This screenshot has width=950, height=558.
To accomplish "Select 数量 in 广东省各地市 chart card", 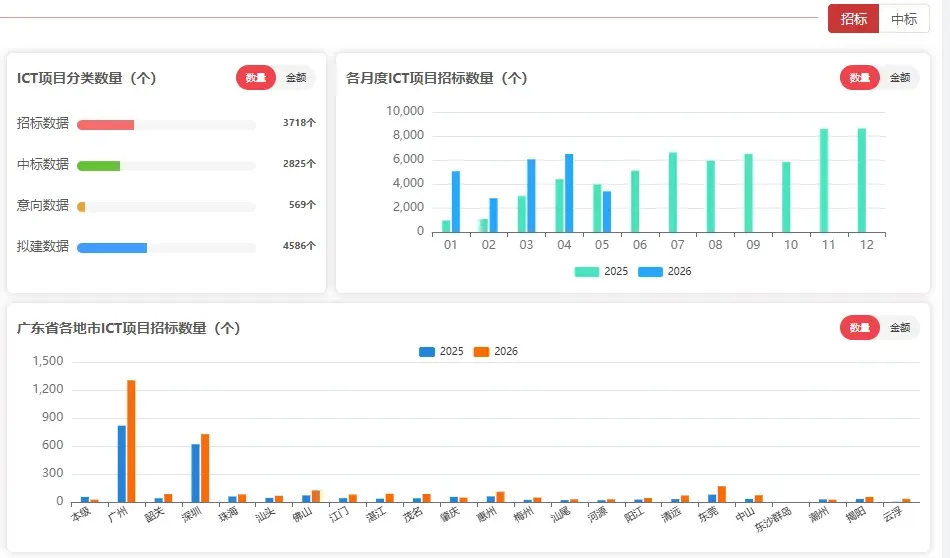I will 859,328.
